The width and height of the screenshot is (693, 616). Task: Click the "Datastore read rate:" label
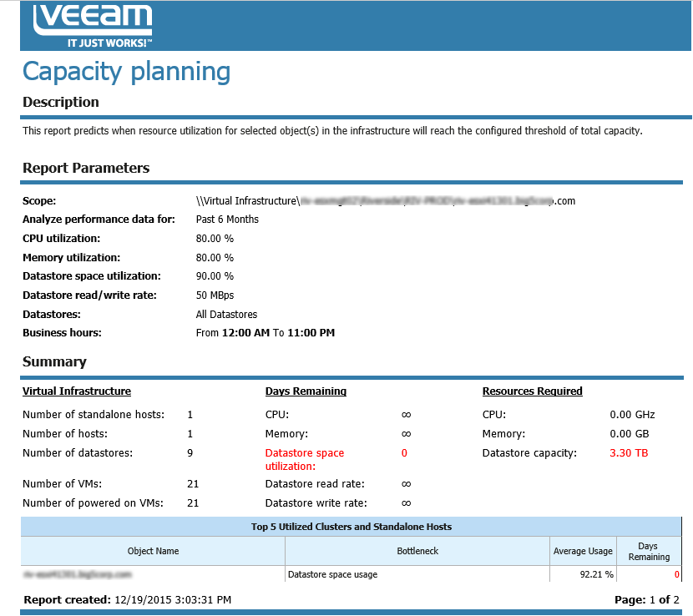coord(315,484)
